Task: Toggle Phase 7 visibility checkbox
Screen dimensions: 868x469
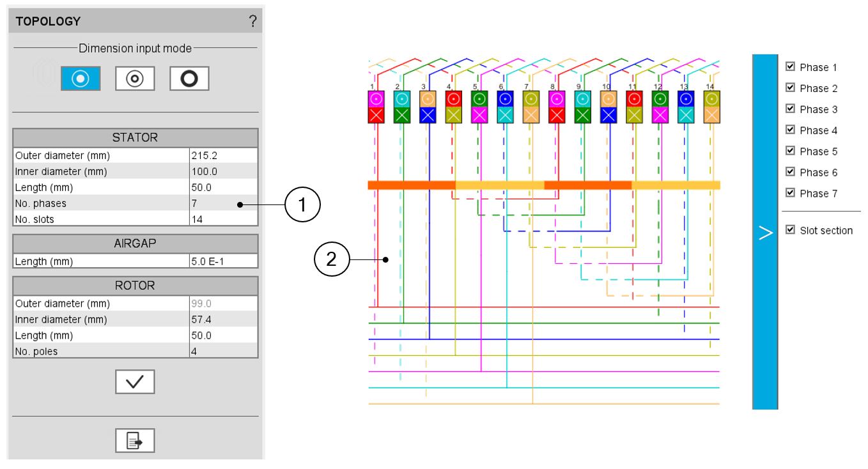Action: coord(790,193)
